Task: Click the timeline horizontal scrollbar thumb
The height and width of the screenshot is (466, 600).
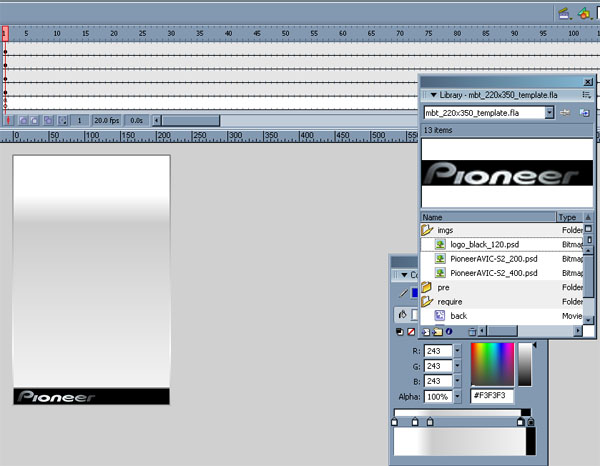Action: [x=191, y=121]
